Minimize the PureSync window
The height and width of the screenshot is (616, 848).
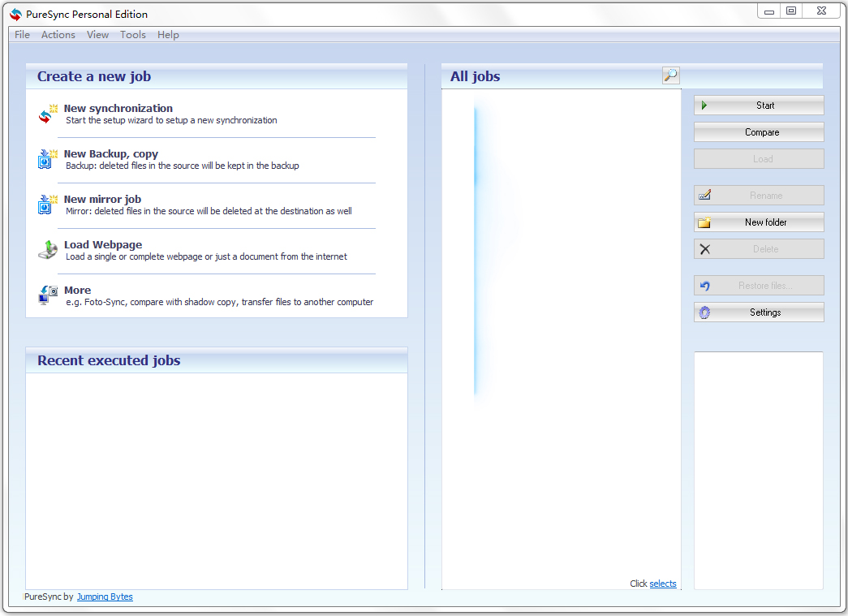[x=769, y=11]
